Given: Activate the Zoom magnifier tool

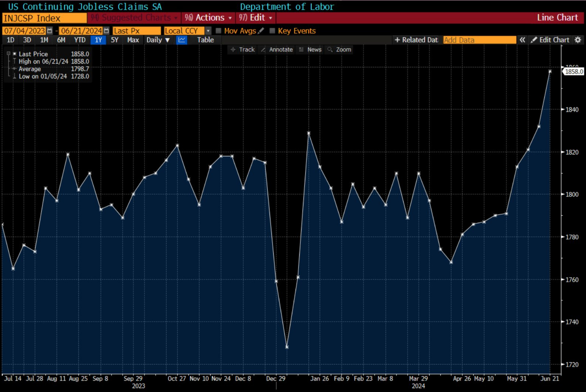Looking at the screenshot, I should [x=339, y=50].
